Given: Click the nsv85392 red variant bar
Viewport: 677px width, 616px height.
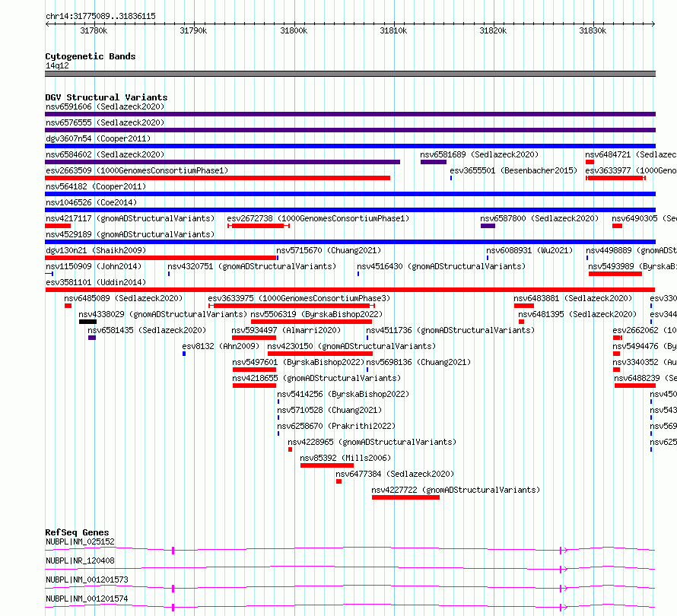Looking at the screenshot, I should point(327,465).
